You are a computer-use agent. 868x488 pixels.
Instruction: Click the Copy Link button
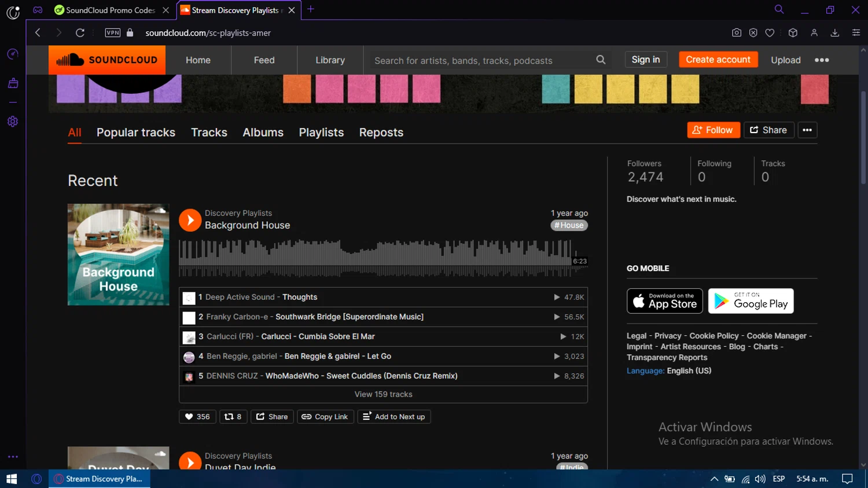coord(325,417)
